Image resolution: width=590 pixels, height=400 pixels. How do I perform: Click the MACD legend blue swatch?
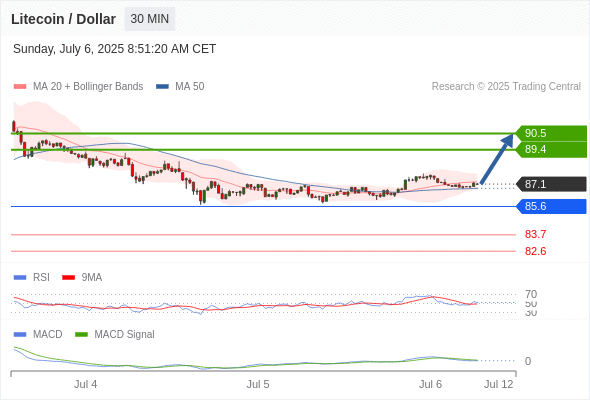pyautogui.click(x=20, y=335)
